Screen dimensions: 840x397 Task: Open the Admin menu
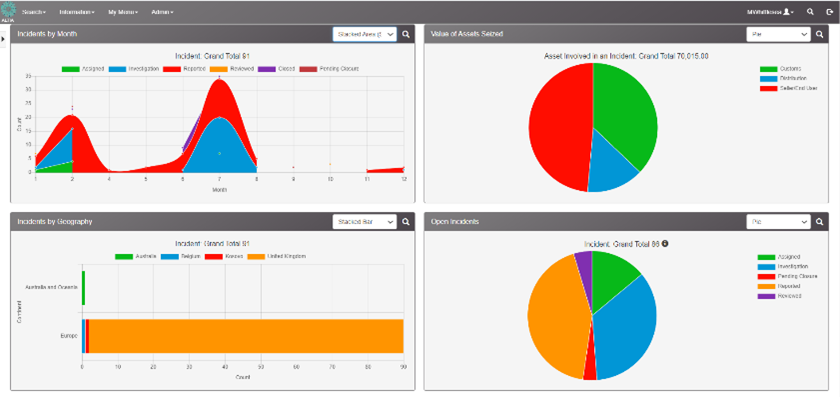[x=162, y=12]
